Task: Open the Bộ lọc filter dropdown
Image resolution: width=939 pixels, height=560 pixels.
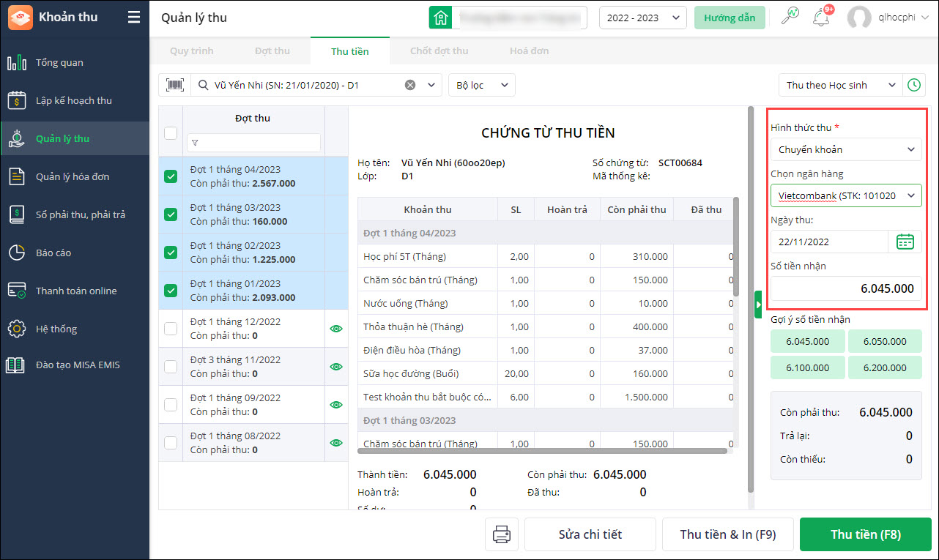Action: [481, 85]
